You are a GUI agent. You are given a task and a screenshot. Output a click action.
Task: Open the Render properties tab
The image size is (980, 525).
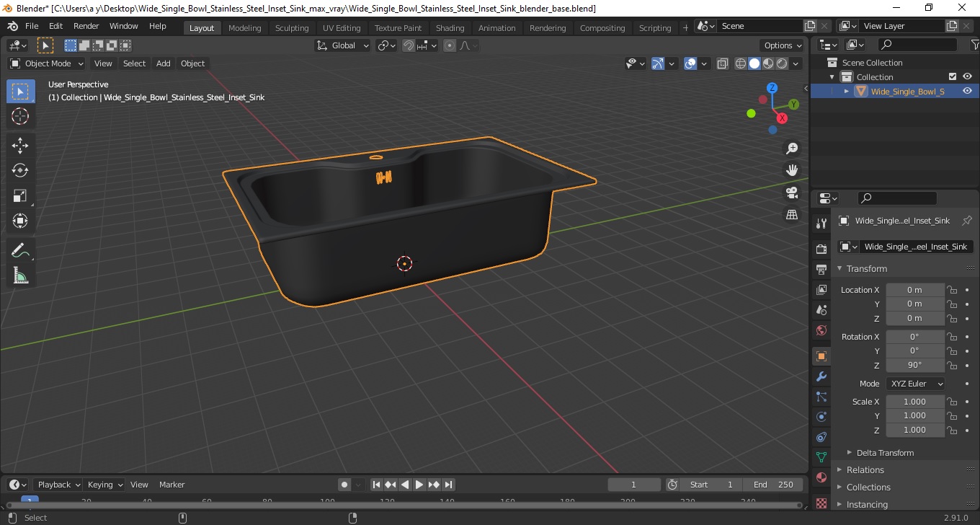(821, 250)
